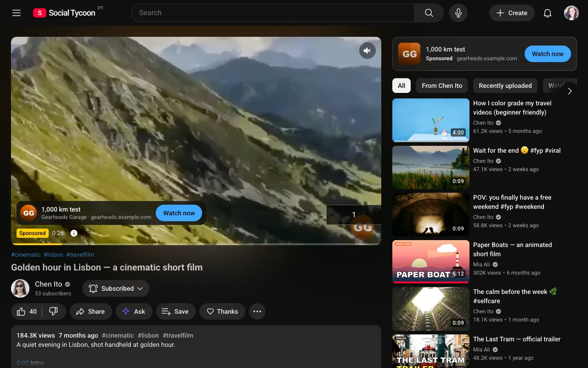Open The Last Tram official trailer title
Viewport: 588px width, 368px height.
point(517,339)
